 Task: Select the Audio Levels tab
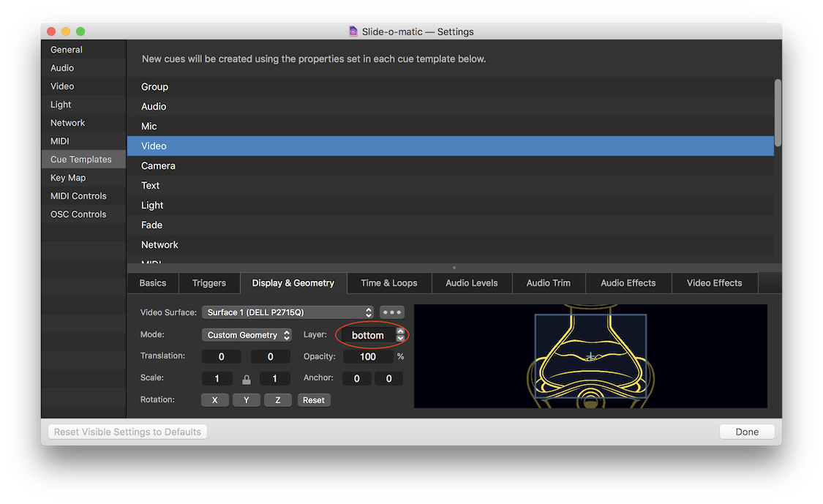click(x=471, y=283)
